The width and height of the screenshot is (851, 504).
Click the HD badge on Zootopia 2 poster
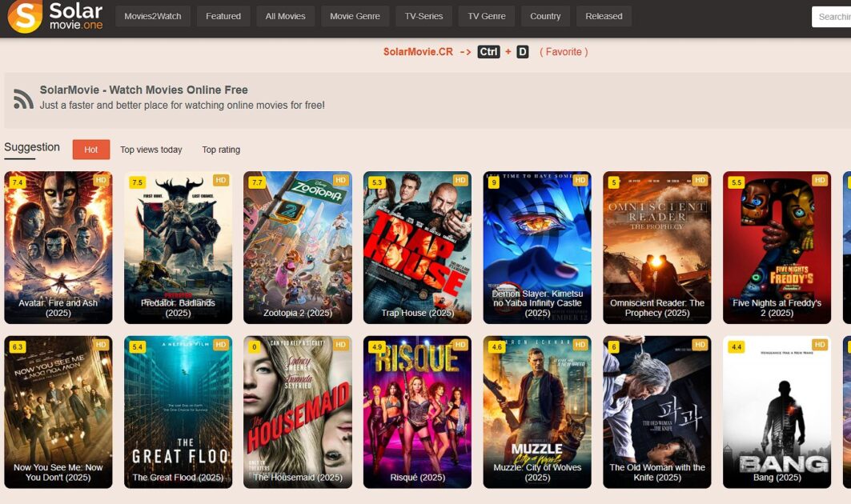pos(340,180)
